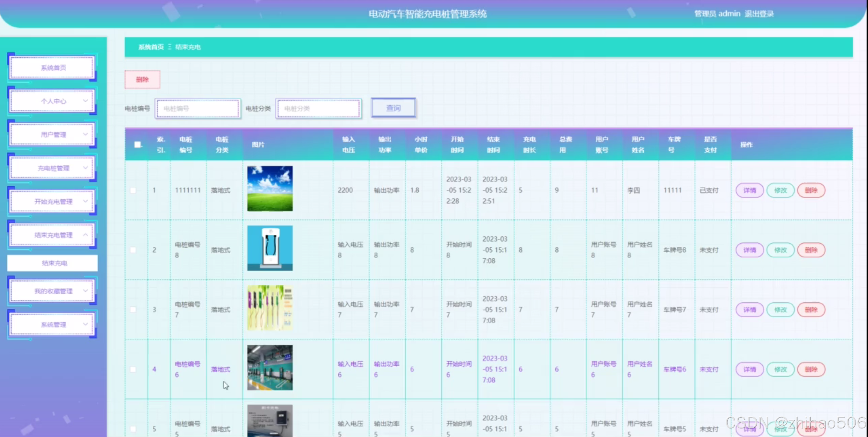Click the 查询 search button
The image size is (868, 437).
393,108
